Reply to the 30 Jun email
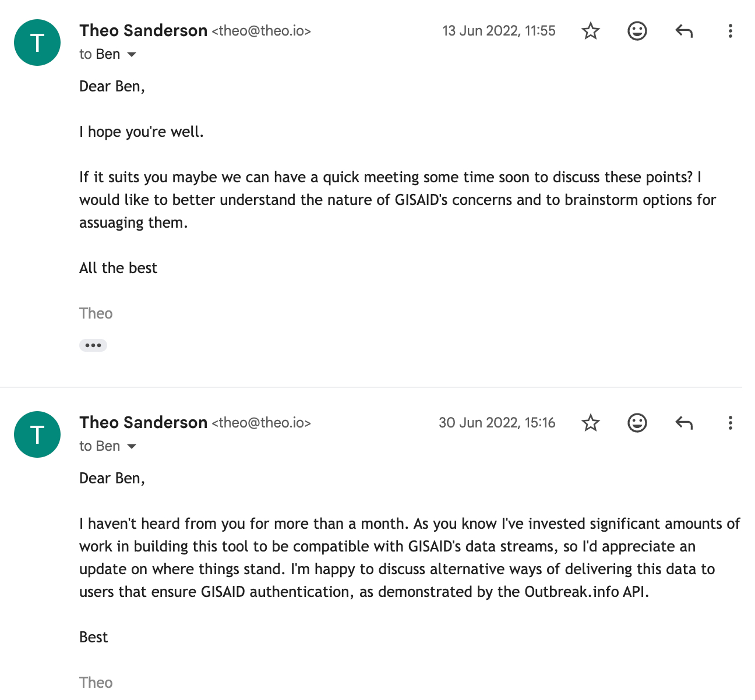 pyautogui.click(x=684, y=423)
